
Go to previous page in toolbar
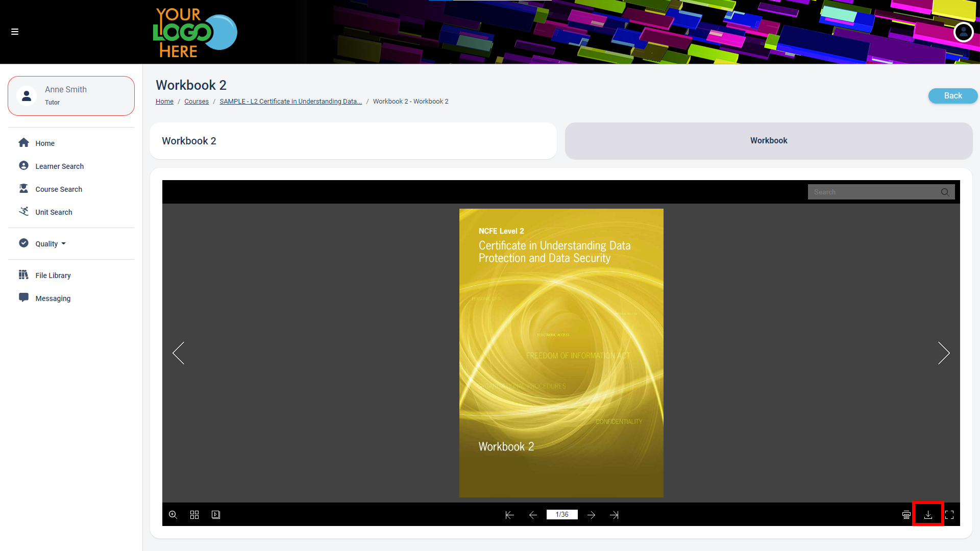[533, 515]
